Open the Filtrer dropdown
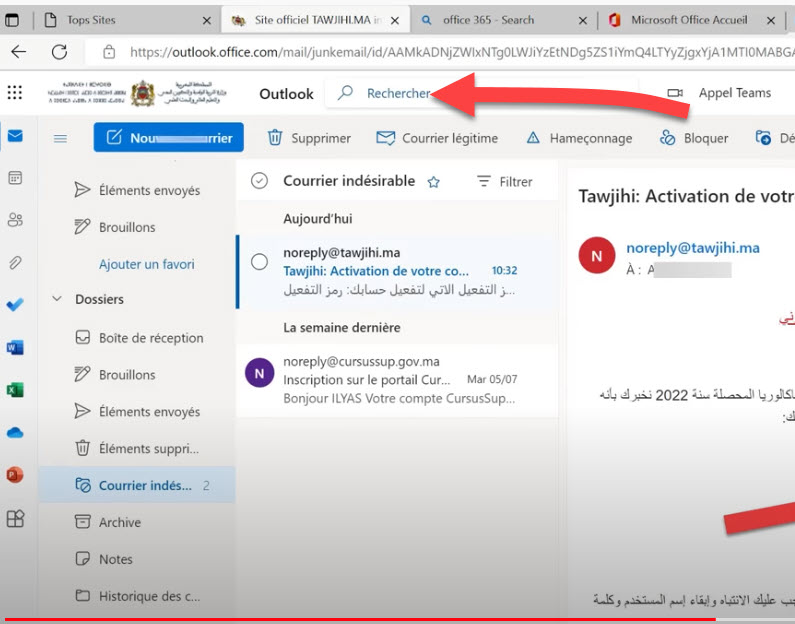This screenshot has width=795, height=624. click(504, 181)
